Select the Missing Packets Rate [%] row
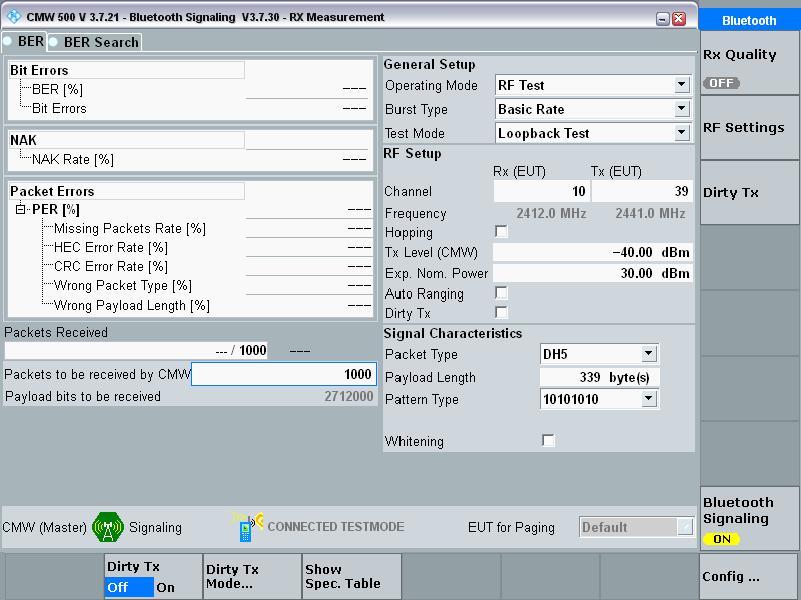 tap(207, 228)
